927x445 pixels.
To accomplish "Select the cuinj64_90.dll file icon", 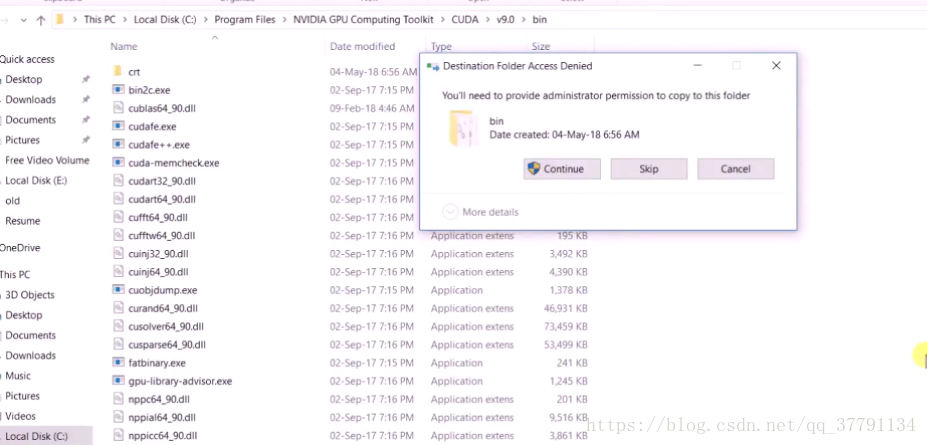I will pyautogui.click(x=118, y=272).
